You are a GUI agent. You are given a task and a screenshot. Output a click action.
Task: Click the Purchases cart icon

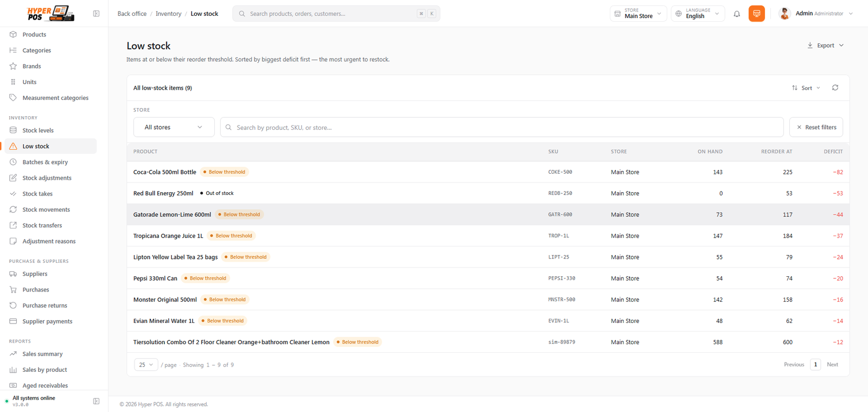point(13,290)
